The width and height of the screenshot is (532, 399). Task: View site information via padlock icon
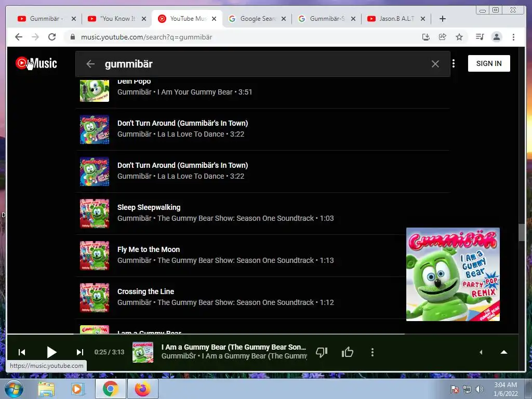[72, 37]
